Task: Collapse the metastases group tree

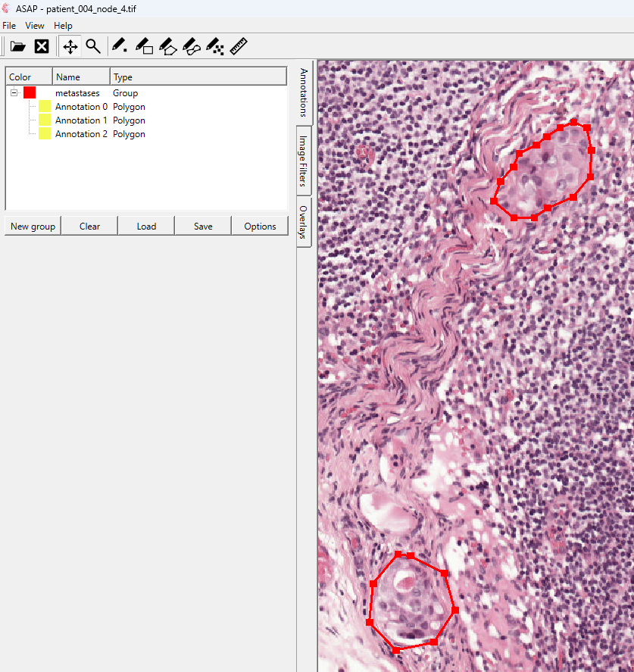Action: (14, 93)
